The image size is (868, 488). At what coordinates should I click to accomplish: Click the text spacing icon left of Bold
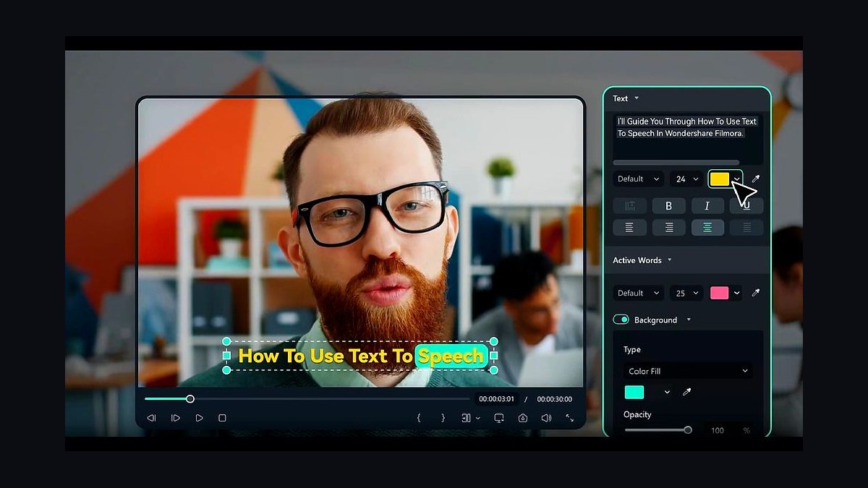[629, 206]
